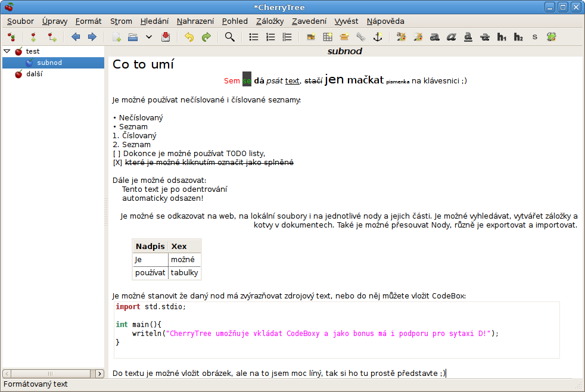Change text background color with palette icon
This screenshot has height=392, width=585.
coord(418,37)
